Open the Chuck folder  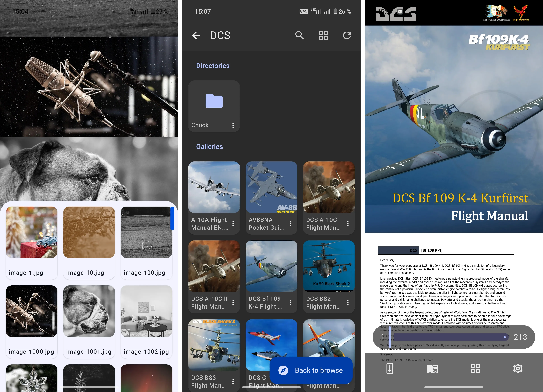214,106
